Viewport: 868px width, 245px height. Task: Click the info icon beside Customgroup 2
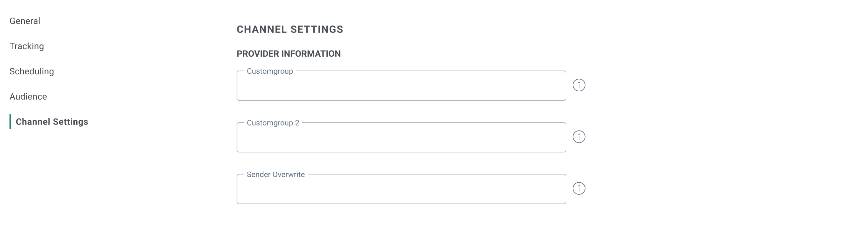pos(579,137)
